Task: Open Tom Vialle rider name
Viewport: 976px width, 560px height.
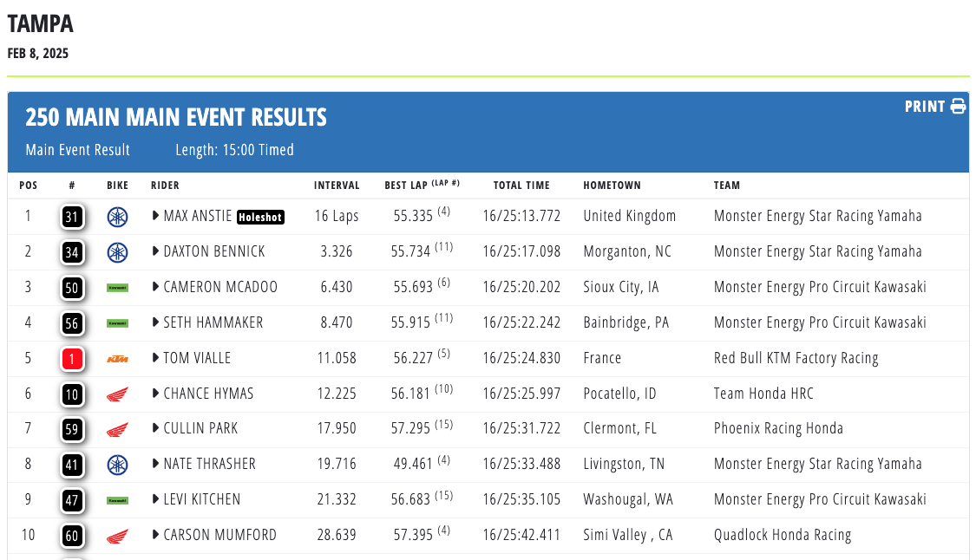Action: (x=197, y=358)
